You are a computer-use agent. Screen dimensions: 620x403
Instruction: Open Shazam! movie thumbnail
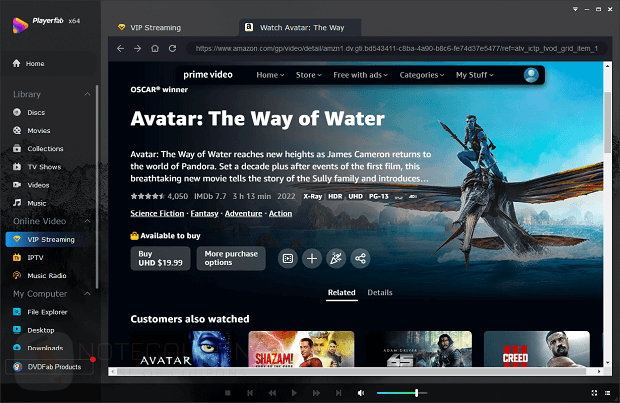click(x=301, y=349)
